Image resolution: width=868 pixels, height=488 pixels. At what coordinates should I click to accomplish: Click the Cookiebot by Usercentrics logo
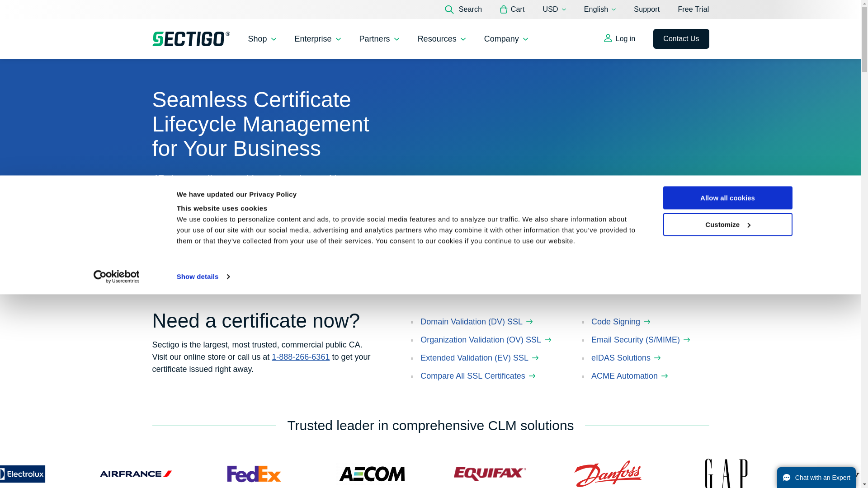(116, 277)
